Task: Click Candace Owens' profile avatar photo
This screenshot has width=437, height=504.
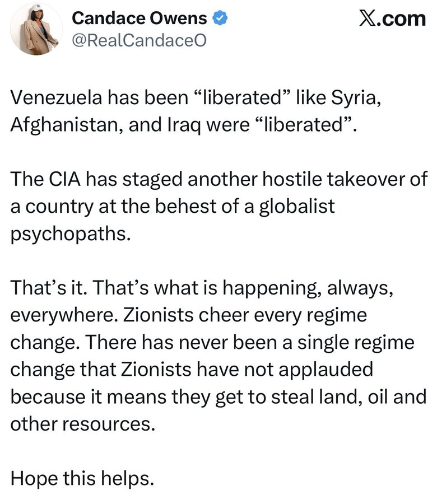Action: [36, 29]
